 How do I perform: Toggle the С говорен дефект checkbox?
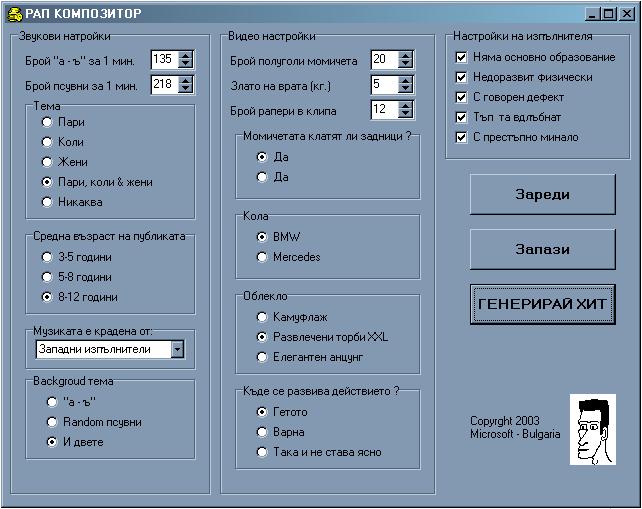461,97
